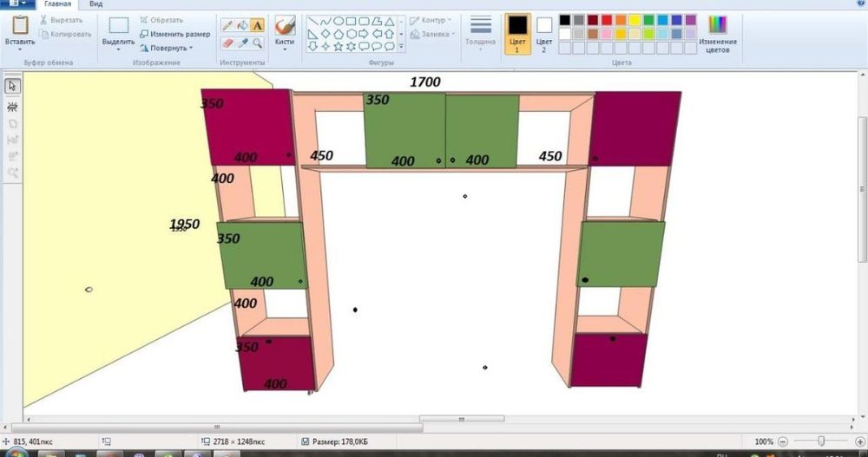Choose the diamond shape
The width and height of the screenshot is (868, 457).
[325, 35]
